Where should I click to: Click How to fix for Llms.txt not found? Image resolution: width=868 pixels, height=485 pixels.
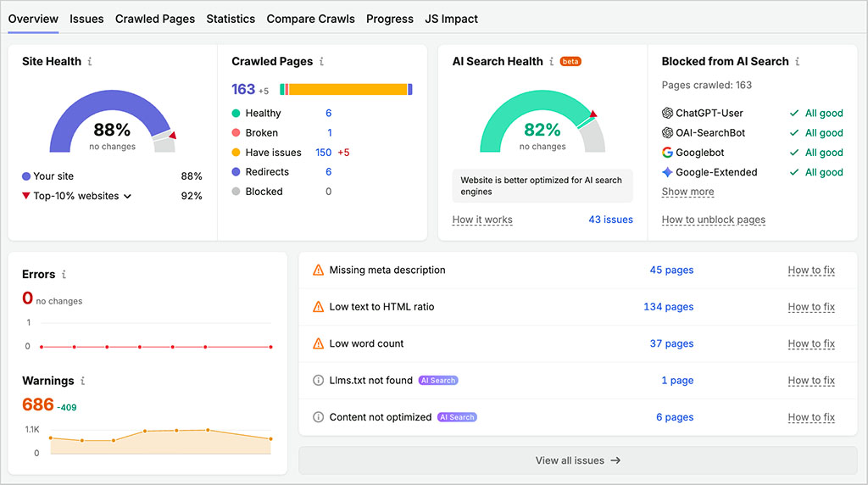[811, 381]
